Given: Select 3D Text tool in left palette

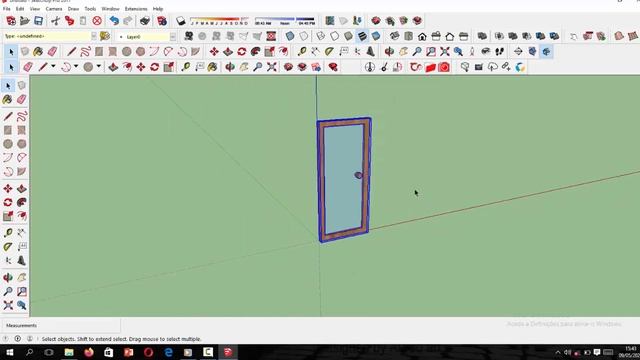Looking at the screenshot, I should (x=22, y=260).
